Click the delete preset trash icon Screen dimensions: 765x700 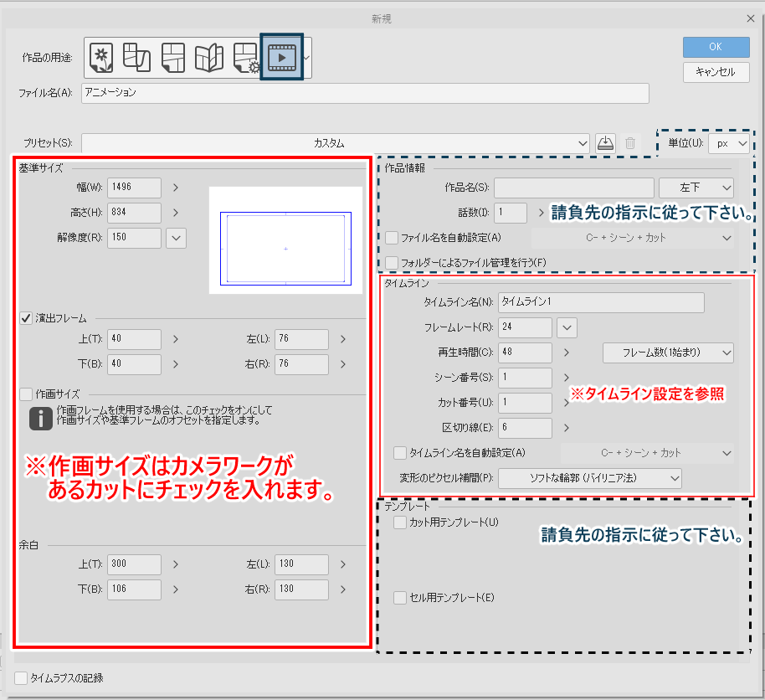point(630,143)
